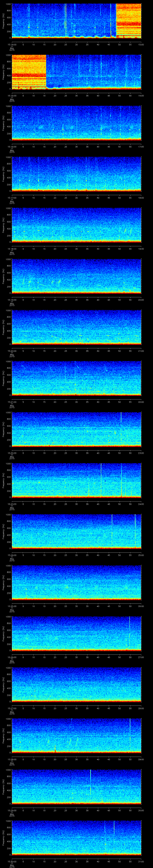The image size is (153, 868).
Task: Click the 15:21:00 start time label
Action: [x=12, y=402]
